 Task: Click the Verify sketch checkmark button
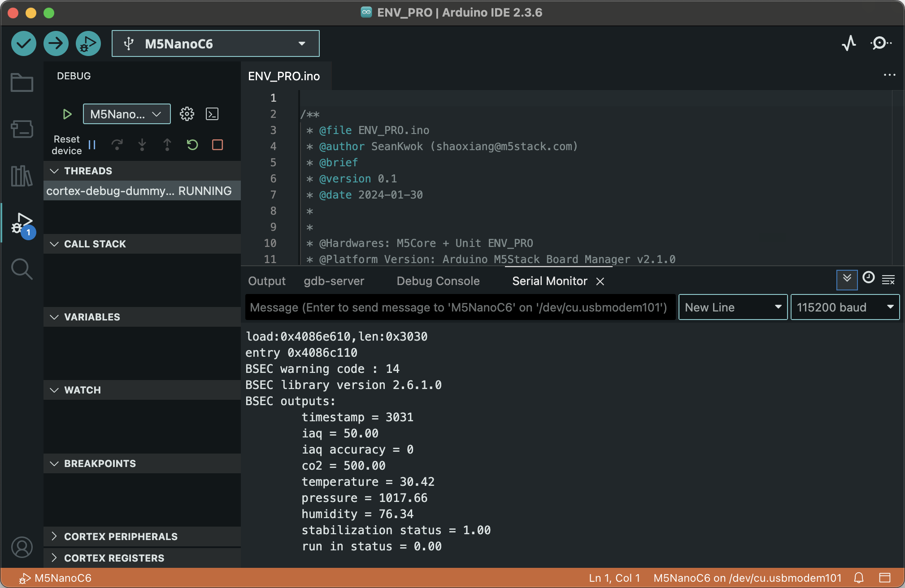(x=23, y=43)
